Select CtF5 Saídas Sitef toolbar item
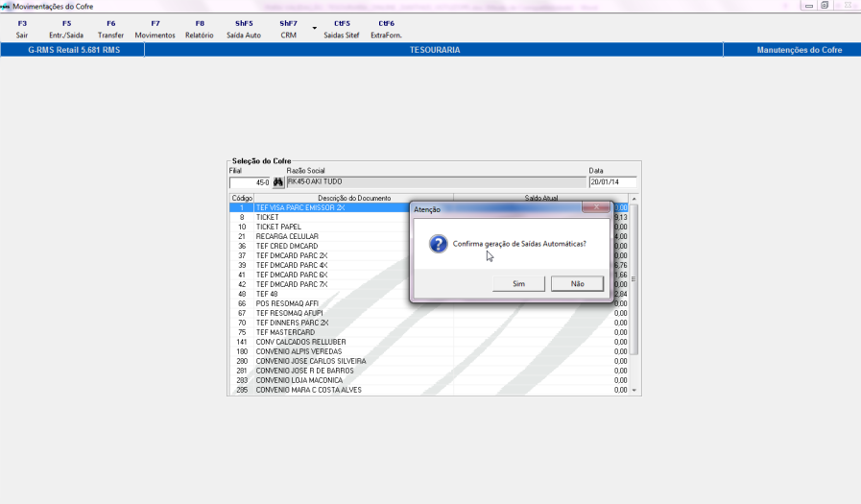 (x=342, y=29)
